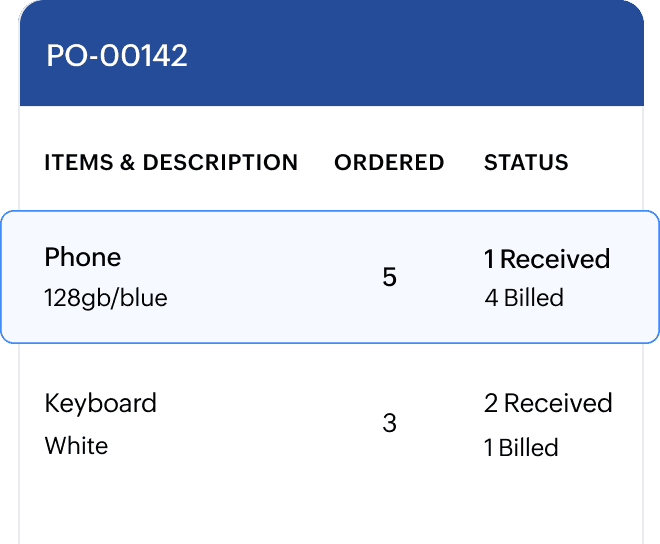Click the highlighted row's blue border
This screenshot has width=660, height=544.
tap(330, 212)
